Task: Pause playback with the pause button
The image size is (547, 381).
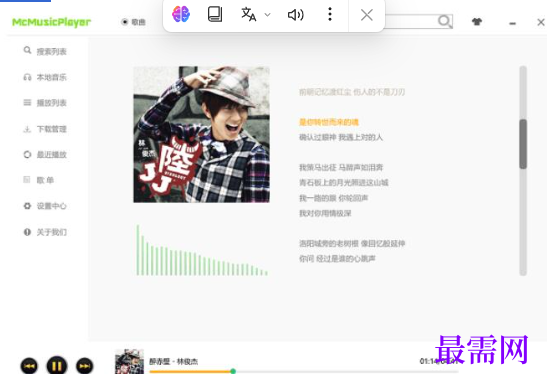Action: [x=57, y=366]
